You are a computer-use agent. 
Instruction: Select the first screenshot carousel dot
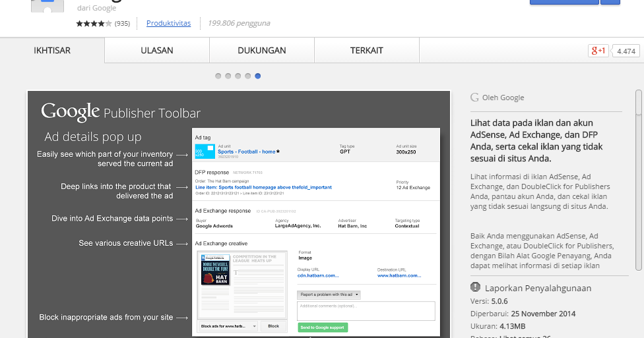click(218, 76)
